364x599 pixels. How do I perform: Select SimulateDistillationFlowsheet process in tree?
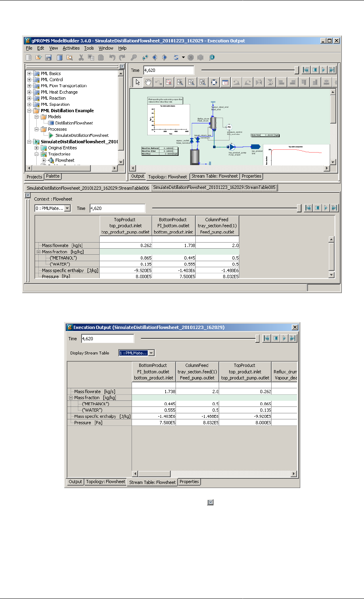82,135
